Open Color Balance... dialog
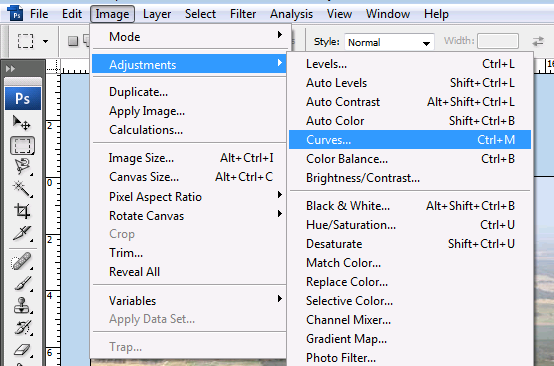Image resolution: width=554 pixels, height=366 pixels. (410, 159)
